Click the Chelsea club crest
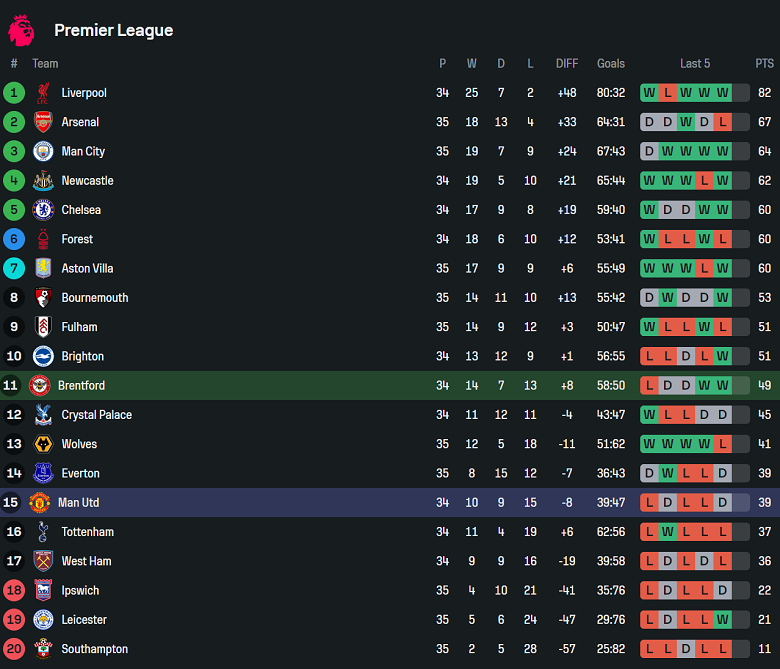This screenshot has height=669, width=780. pyautogui.click(x=43, y=210)
